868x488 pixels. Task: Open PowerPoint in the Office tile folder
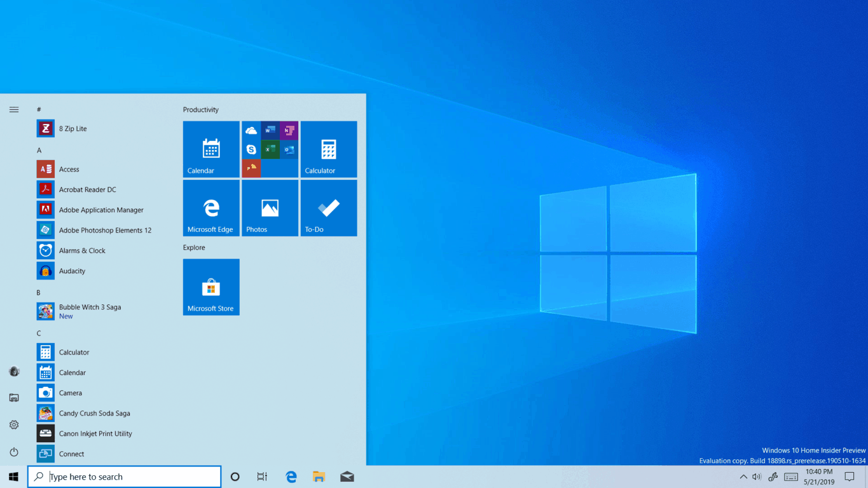pos(251,168)
